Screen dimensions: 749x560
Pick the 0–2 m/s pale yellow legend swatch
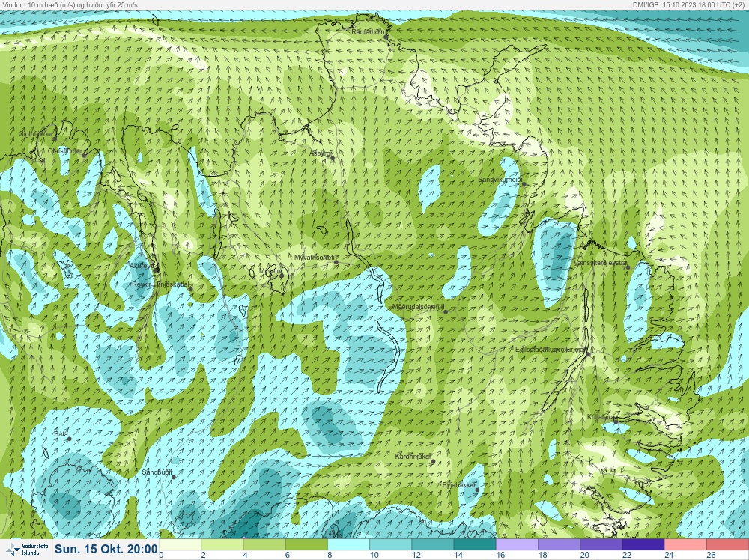click(x=180, y=544)
